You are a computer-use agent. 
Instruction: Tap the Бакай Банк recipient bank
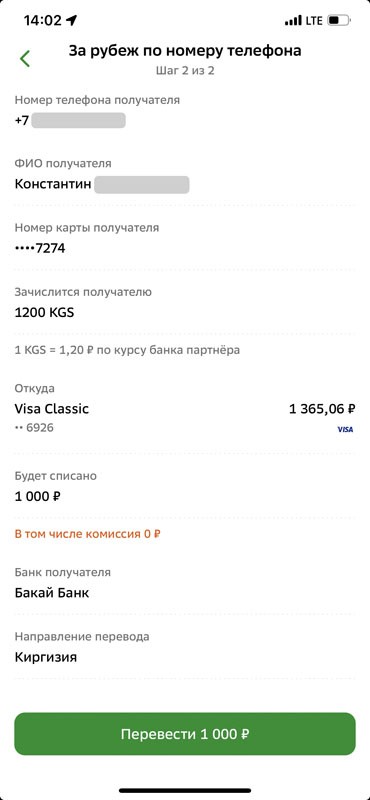click(52, 593)
